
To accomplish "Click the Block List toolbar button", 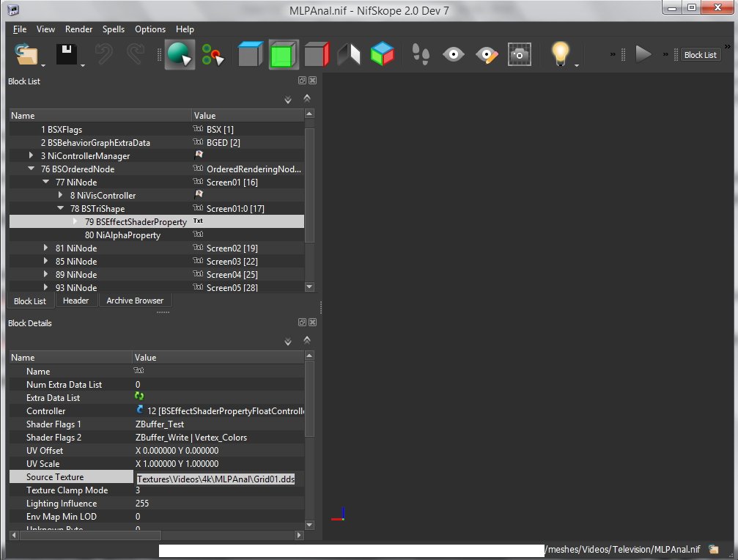I will click(700, 55).
